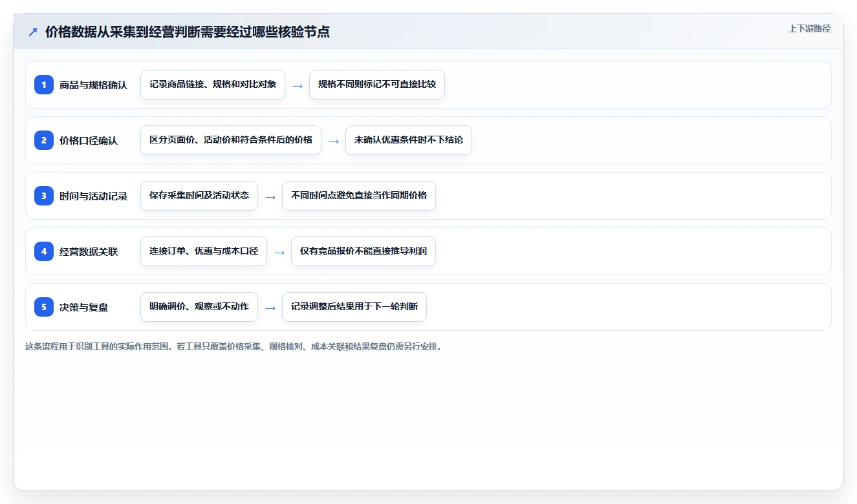This screenshot has height=504, width=857.
Task: Click the 未确认优惠条件时不下结论 box
Action: [409, 140]
